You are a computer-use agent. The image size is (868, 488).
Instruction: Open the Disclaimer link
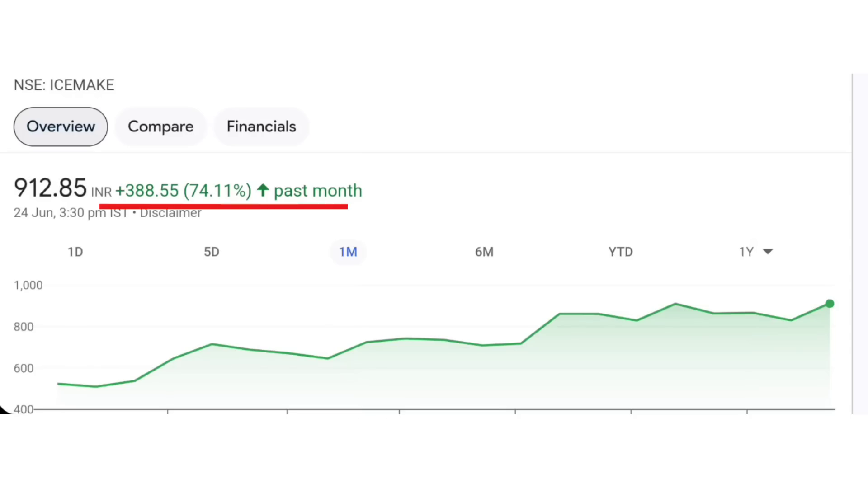click(x=170, y=213)
